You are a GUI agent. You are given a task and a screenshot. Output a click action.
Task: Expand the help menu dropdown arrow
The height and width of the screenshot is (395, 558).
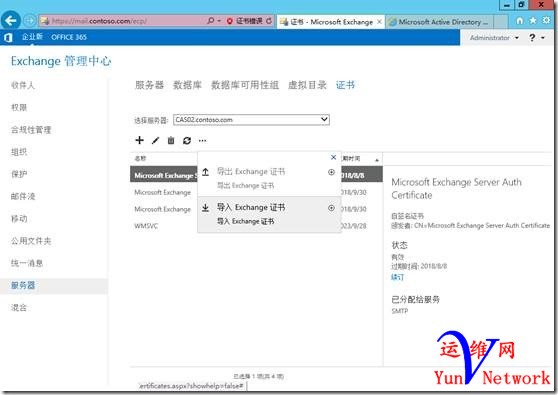(543, 38)
